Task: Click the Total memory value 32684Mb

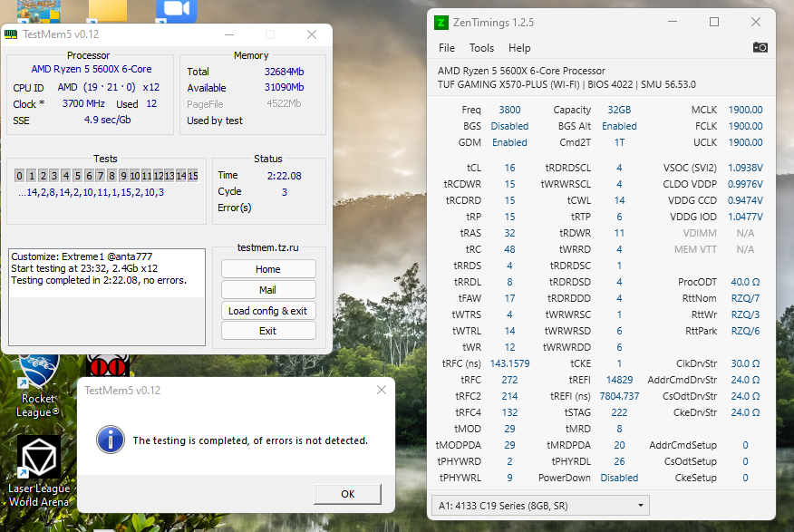Action: [x=284, y=72]
